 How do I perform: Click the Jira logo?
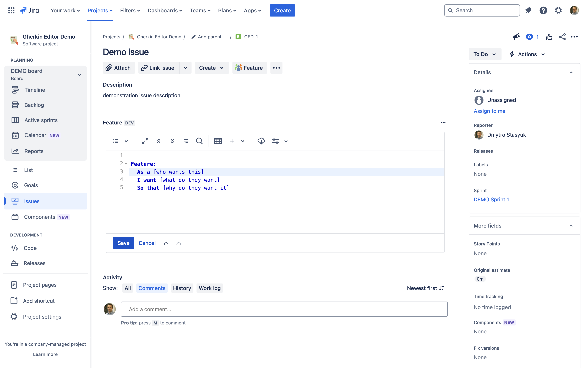pos(29,10)
